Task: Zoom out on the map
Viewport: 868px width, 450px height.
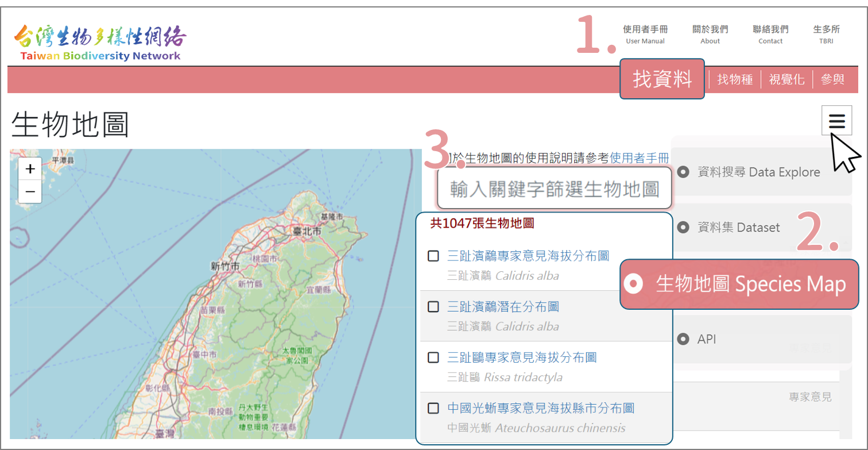Action: [30, 191]
